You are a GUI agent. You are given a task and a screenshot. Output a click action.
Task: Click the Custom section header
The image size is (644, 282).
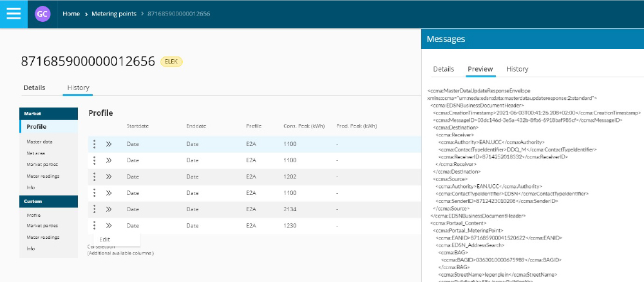(49, 202)
